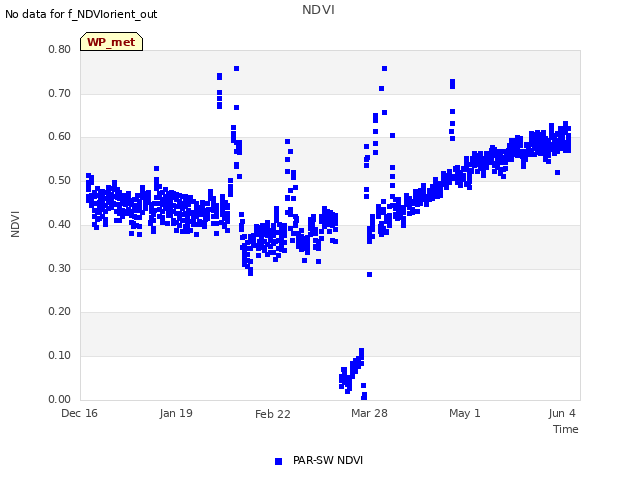The image size is (640, 480).
Task: Click the 0.30 y-axis value
Action: [x=60, y=269]
